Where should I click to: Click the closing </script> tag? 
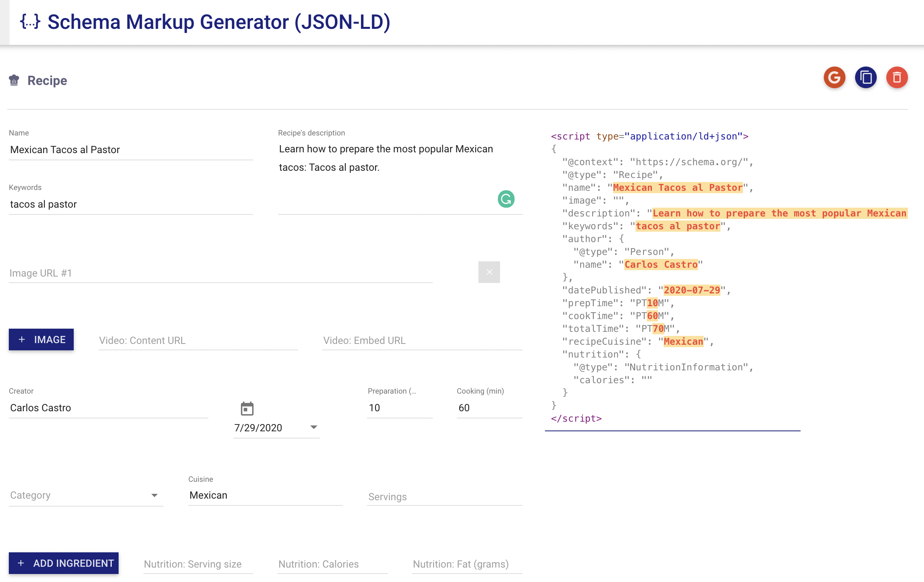576,418
